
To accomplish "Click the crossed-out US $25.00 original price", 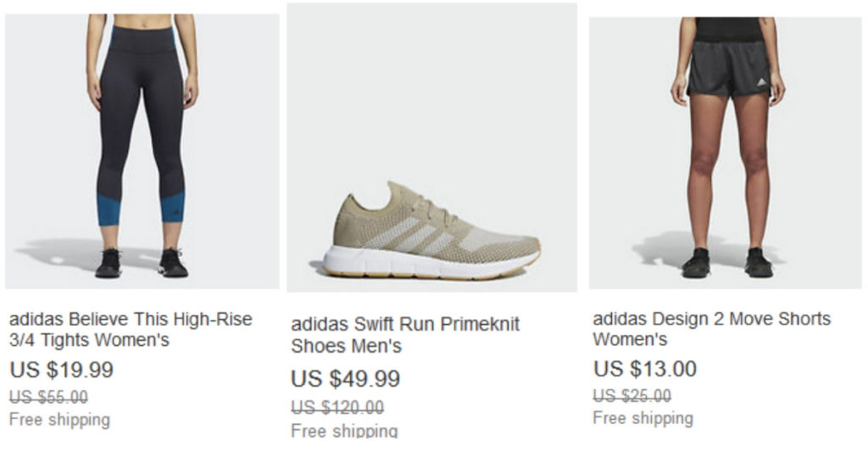I will pyautogui.click(x=632, y=396).
